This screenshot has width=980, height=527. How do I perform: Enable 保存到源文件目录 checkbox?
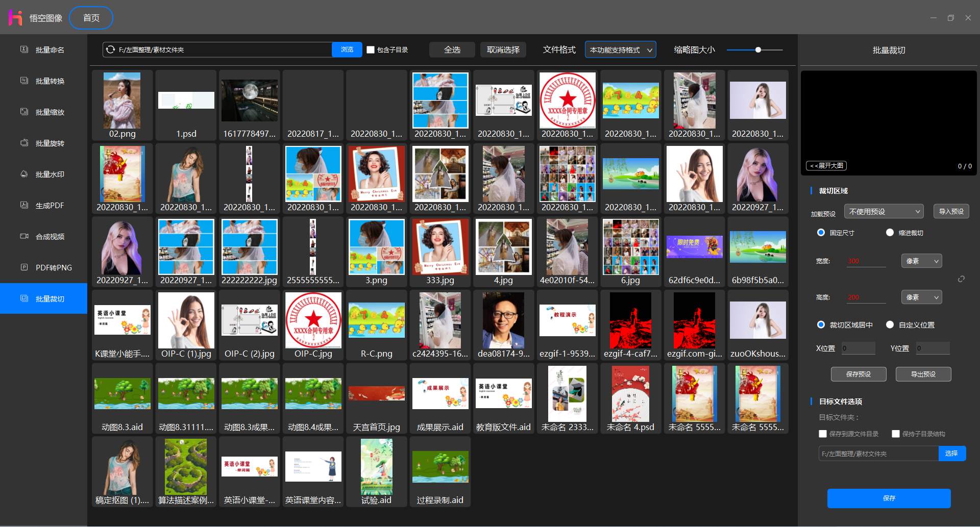[823, 434]
